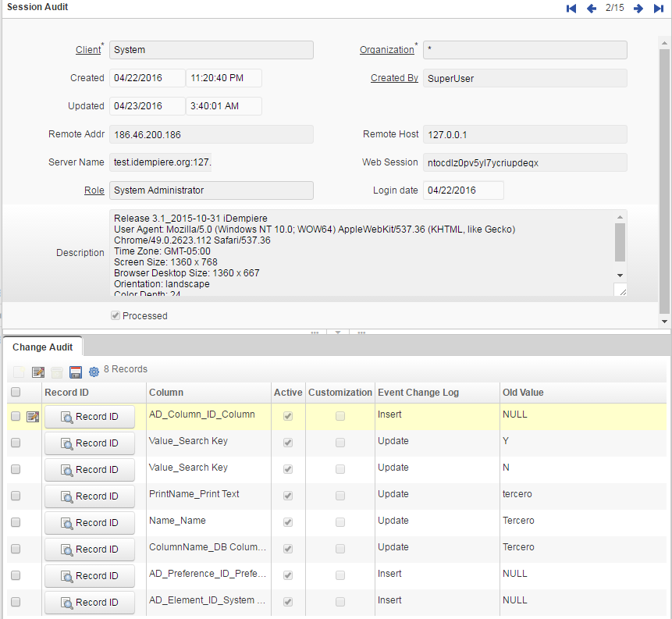This screenshot has height=619, width=672.
Task: Select the PrintName_Print Text row checkbox
Action: click(x=16, y=496)
